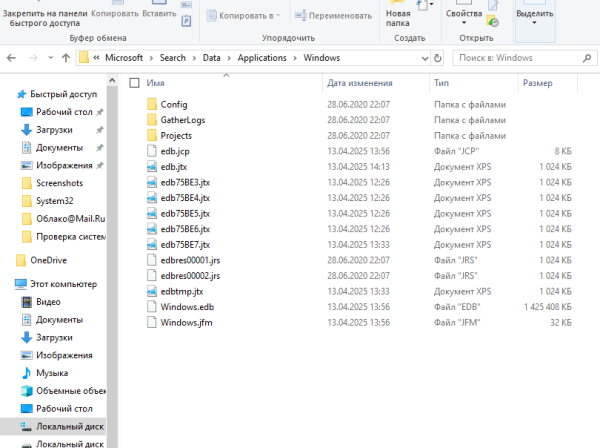Select edb75BE5.jtx file name
The width and height of the screenshot is (600, 448).
click(x=185, y=214)
